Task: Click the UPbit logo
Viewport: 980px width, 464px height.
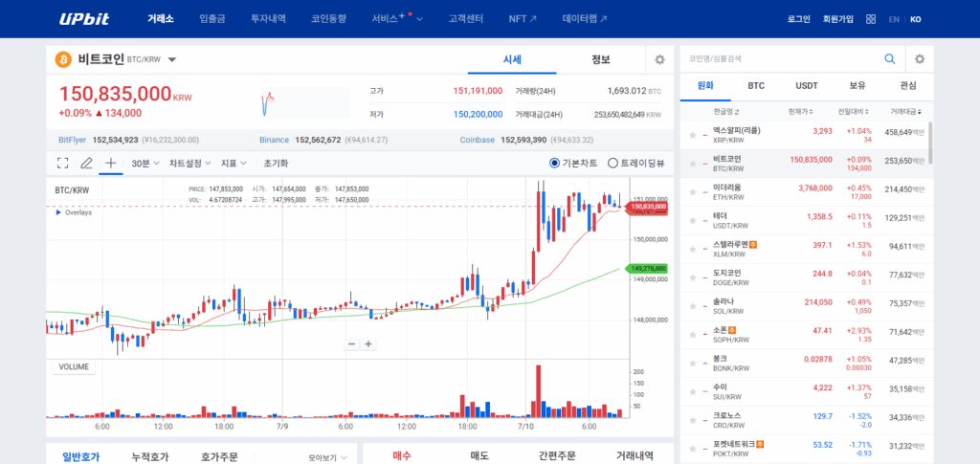Action: pos(84,19)
